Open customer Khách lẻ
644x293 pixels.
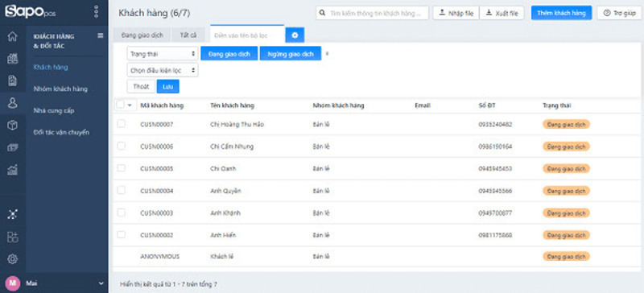coord(222,256)
